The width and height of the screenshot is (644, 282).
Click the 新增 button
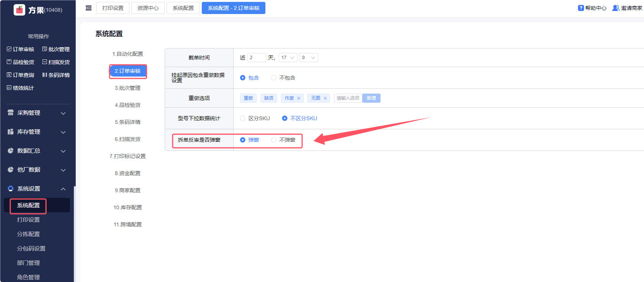tap(371, 98)
